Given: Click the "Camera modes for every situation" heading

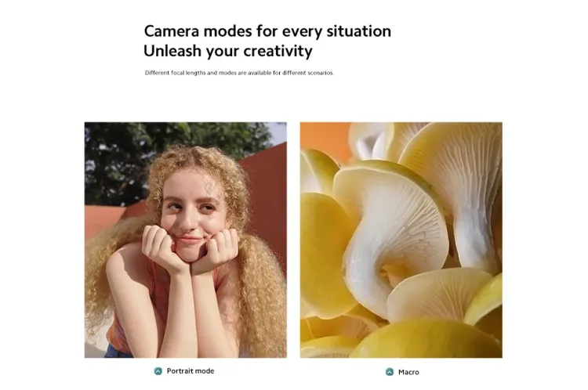Looking at the screenshot, I should coord(267,31).
